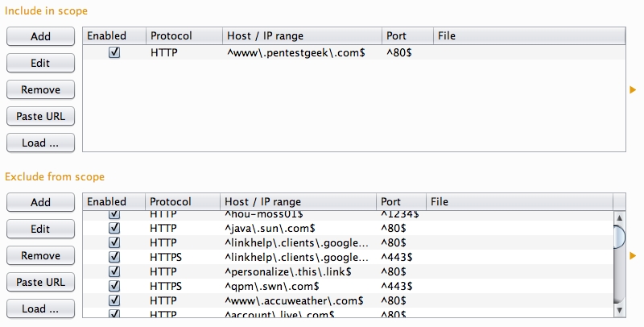The height and width of the screenshot is (327, 644).
Task: Select the www.pentestgeek.com host row
Action: (x=296, y=52)
